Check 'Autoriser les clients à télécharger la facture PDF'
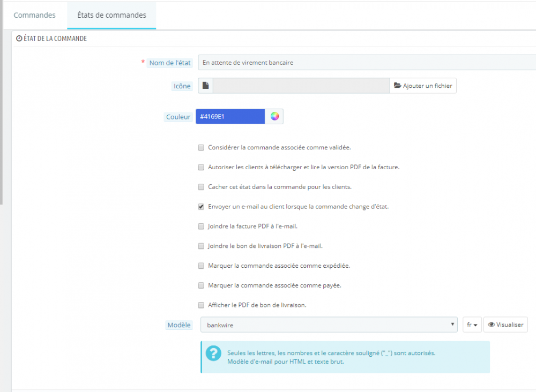Image resolution: width=536 pixels, height=392 pixels. (201, 167)
